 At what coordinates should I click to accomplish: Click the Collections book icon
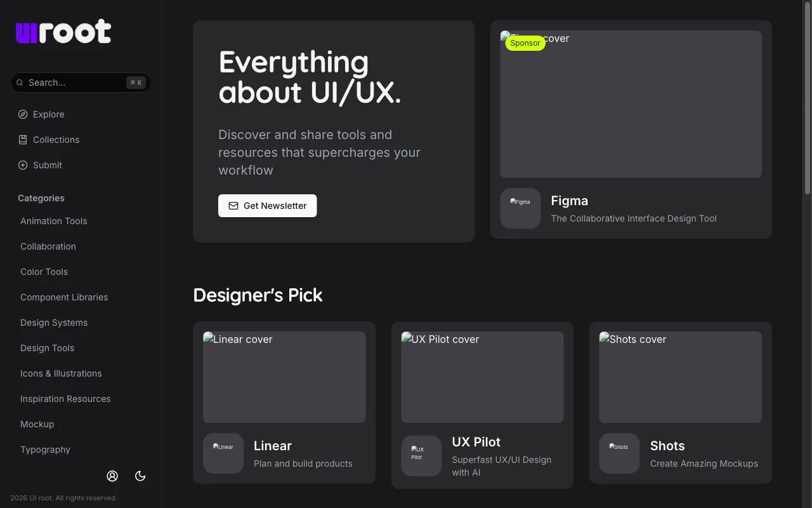click(23, 140)
